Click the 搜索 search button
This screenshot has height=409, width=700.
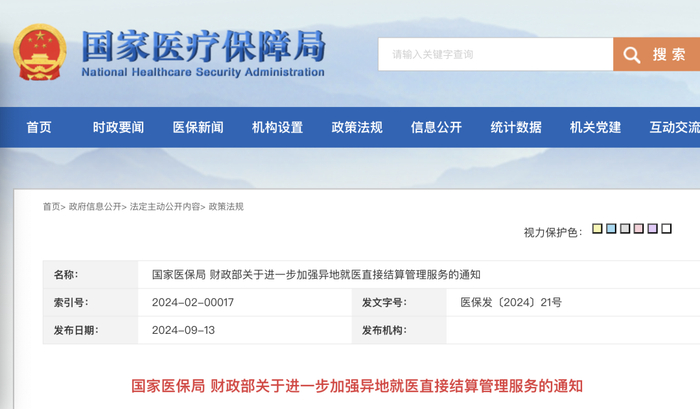[657, 54]
